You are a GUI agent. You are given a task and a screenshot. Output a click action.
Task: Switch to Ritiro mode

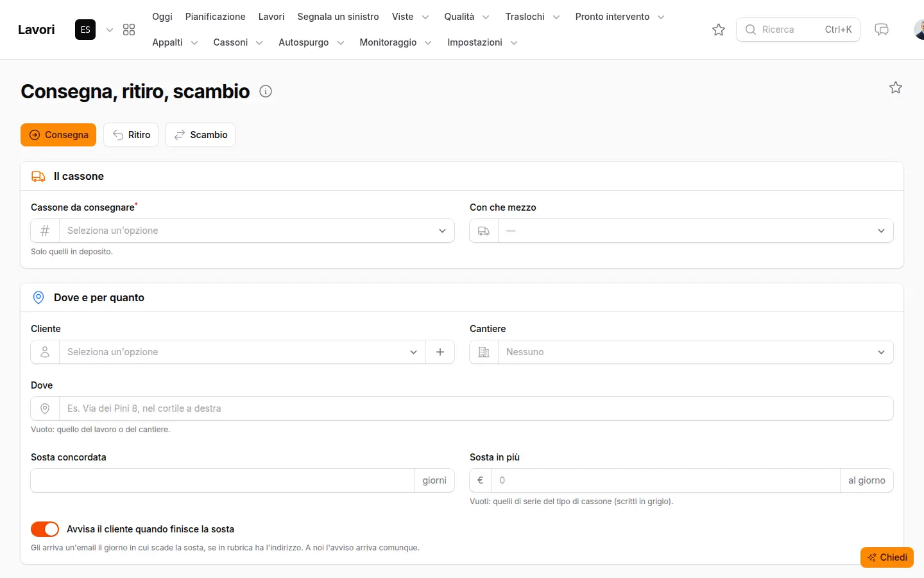pos(131,135)
